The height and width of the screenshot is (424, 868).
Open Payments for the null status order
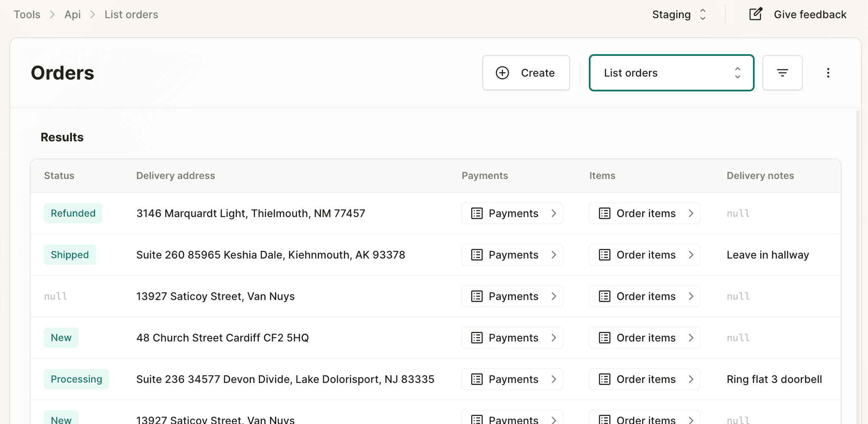pyautogui.click(x=512, y=296)
